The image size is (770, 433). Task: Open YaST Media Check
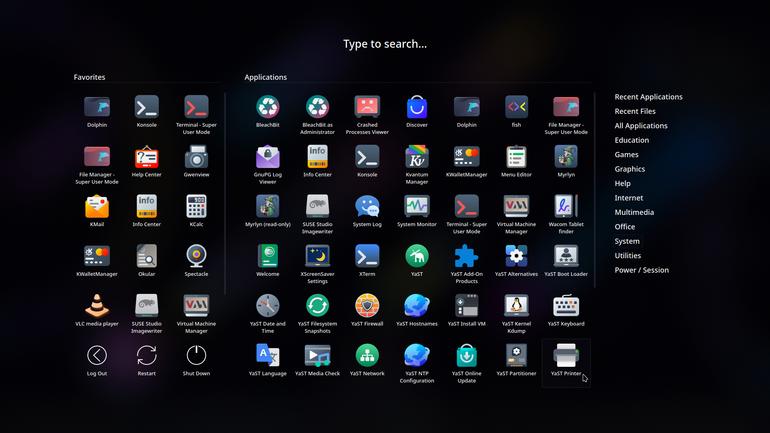317,360
